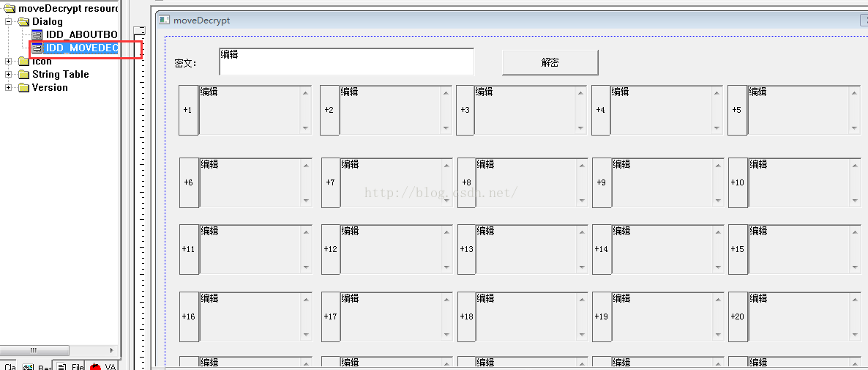Click the edit box next to +13
This screenshot has height=370, width=868.
tap(532, 249)
